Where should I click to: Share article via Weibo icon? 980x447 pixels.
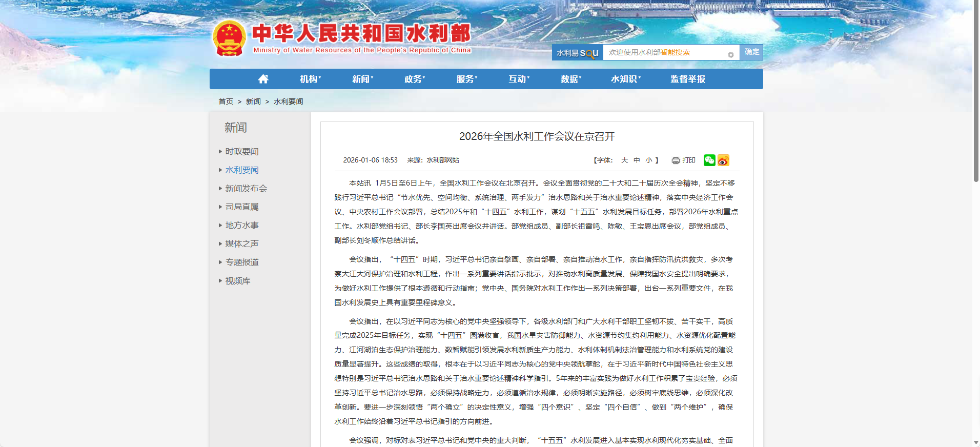(x=723, y=160)
